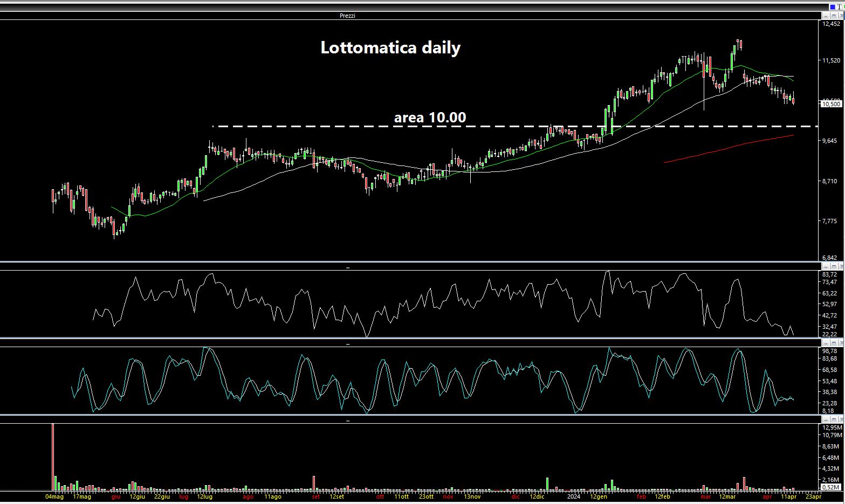Close the Prezzi price panel
845x504 pixels.
click(840, 16)
